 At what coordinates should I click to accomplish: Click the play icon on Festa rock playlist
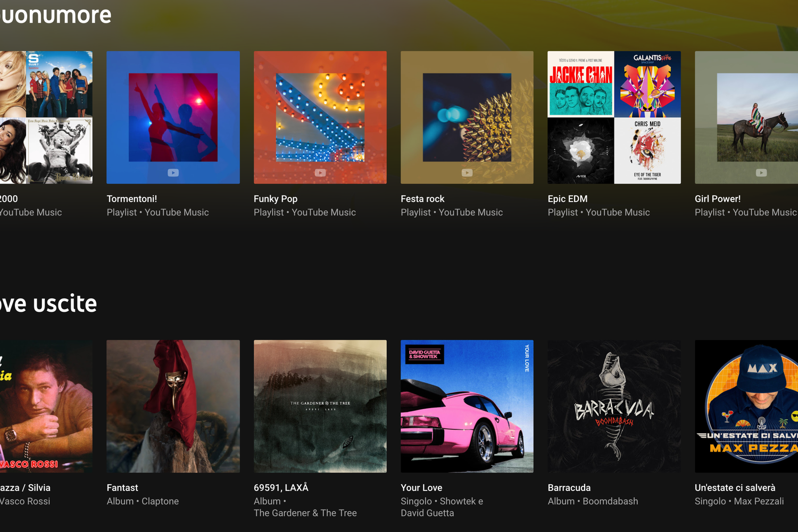[467, 172]
